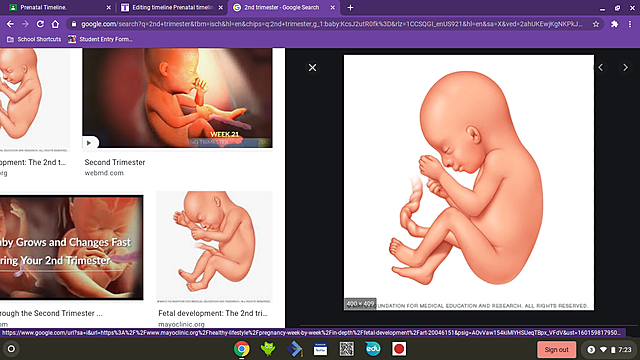
Task: Go forward one page
Action: pos(25,24)
